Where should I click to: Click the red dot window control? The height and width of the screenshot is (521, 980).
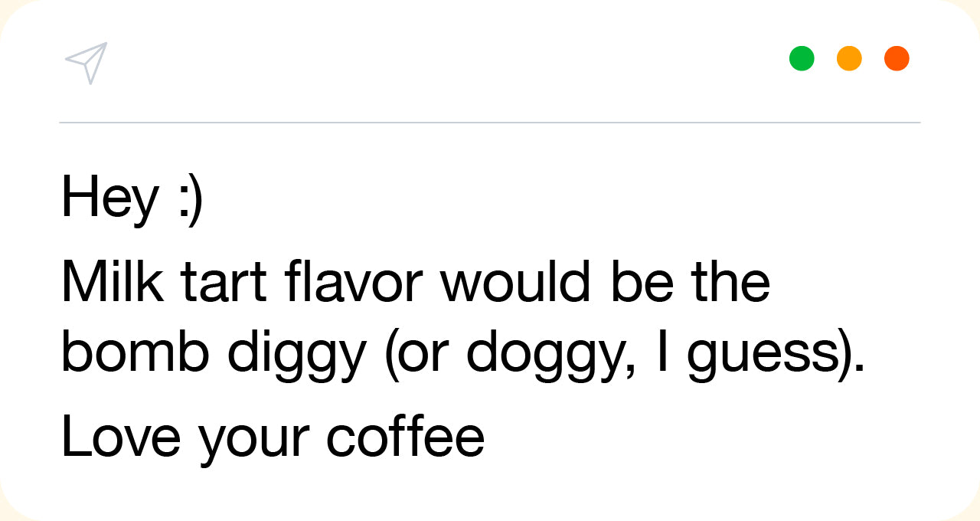(x=897, y=58)
